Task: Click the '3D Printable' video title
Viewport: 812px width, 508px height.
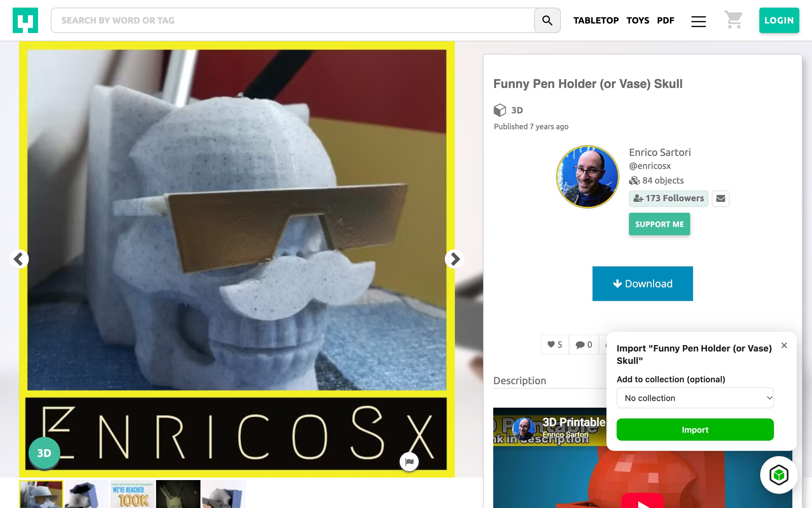Action: pyautogui.click(x=574, y=422)
